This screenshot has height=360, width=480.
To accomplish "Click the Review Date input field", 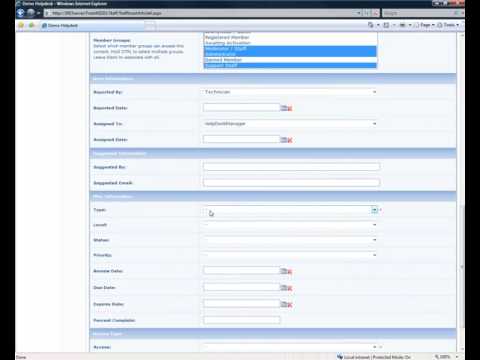I will coord(242,271).
